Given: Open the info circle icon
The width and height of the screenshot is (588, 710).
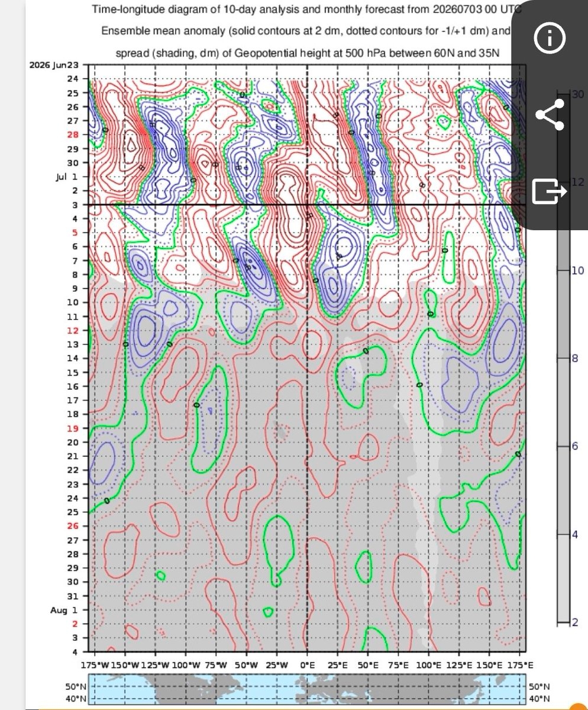Looking at the screenshot, I should click(550, 39).
